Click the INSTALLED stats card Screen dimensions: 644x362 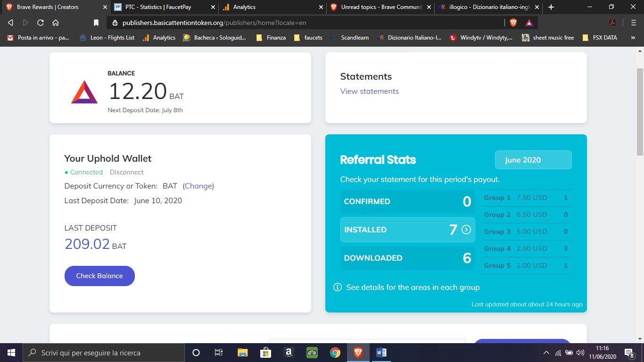click(x=408, y=230)
